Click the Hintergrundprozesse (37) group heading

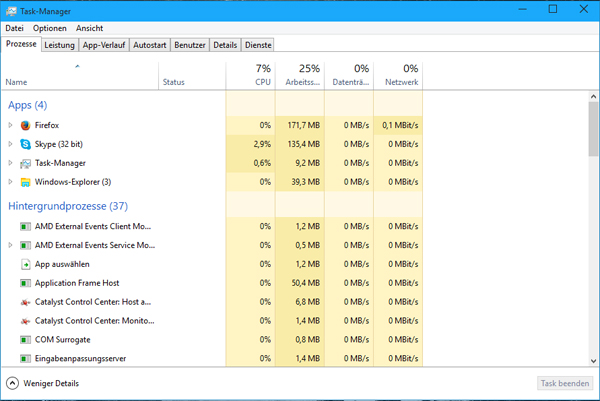pos(68,206)
